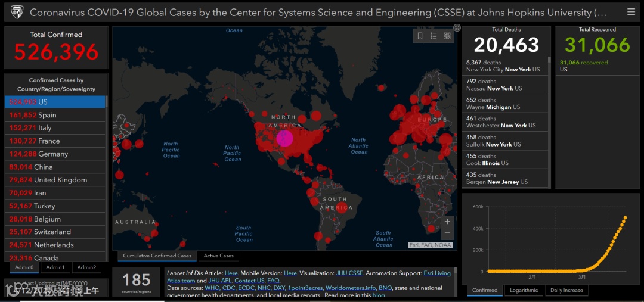This screenshot has width=644, height=302.
Task: Select the Admin2 tab
Action: pyautogui.click(x=86, y=267)
